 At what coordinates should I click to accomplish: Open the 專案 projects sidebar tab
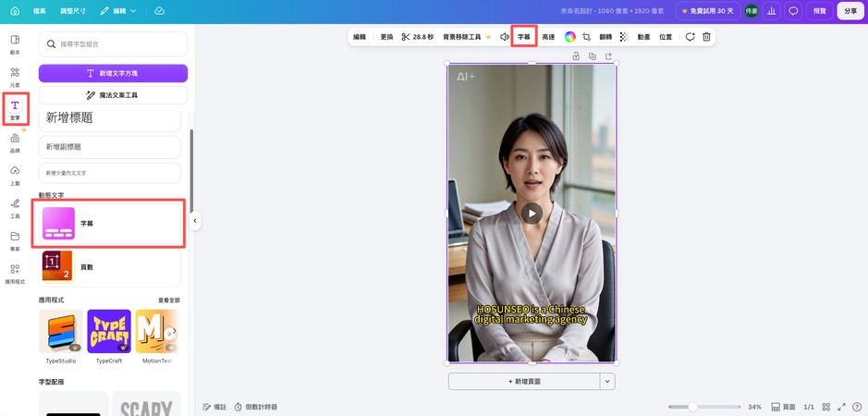click(15, 241)
